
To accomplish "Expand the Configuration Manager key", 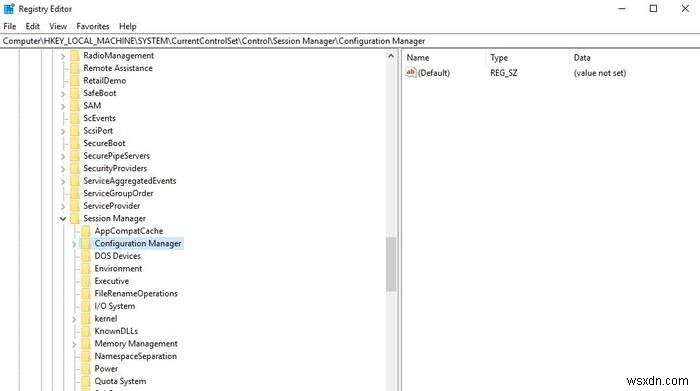I will tap(74, 244).
